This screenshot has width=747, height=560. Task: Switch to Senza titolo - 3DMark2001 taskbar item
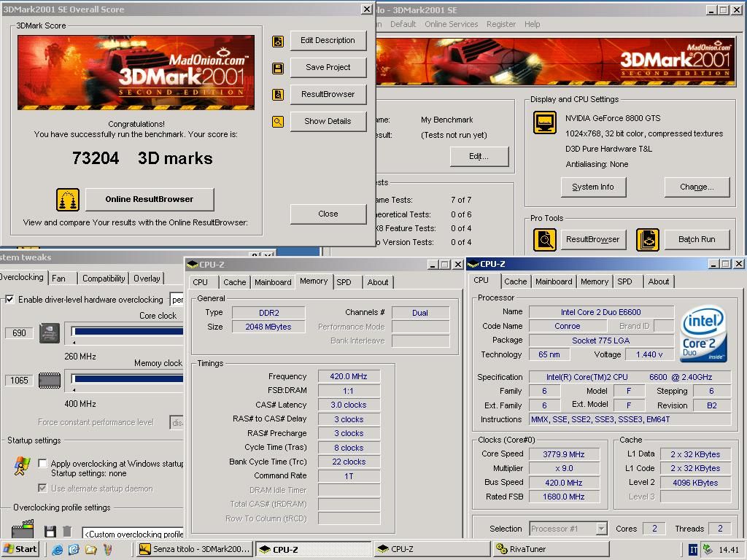pyautogui.click(x=194, y=549)
